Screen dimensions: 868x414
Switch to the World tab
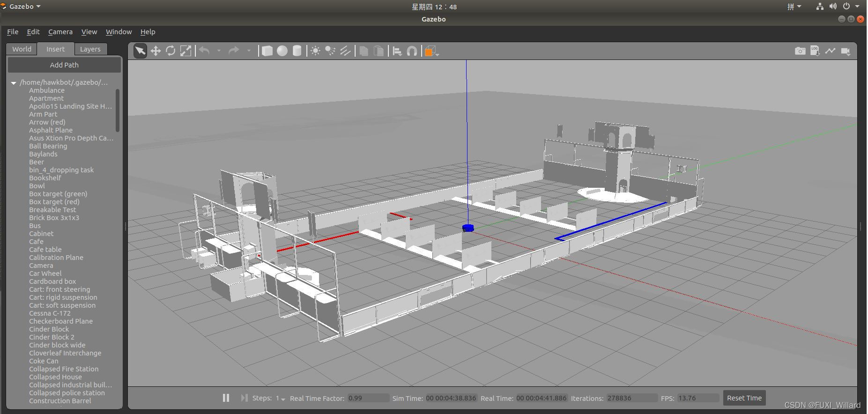pyautogui.click(x=22, y=49)
